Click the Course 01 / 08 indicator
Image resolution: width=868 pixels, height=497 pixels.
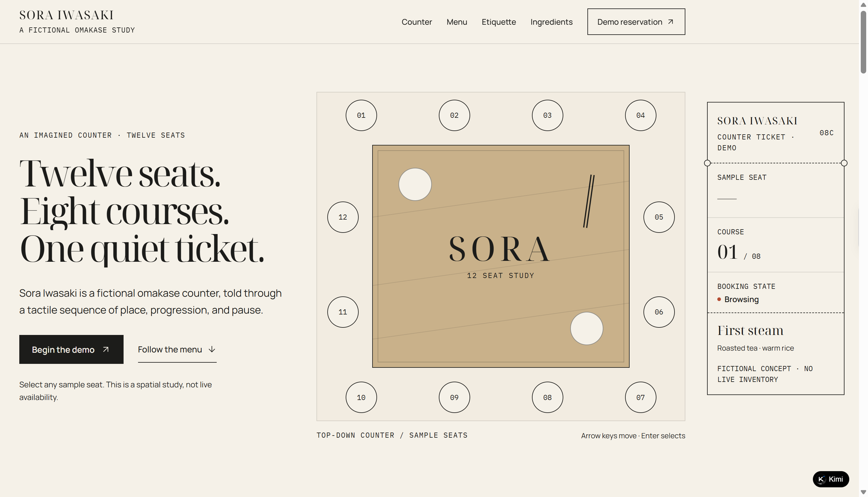coord(739,252)
